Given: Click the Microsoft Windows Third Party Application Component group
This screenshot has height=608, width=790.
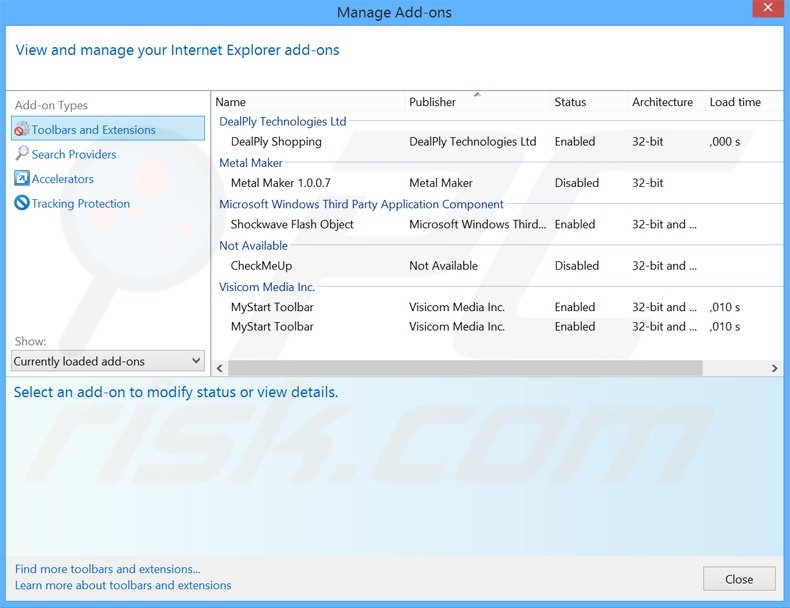Looking at the screenshot, I should [x=361, y=204].
